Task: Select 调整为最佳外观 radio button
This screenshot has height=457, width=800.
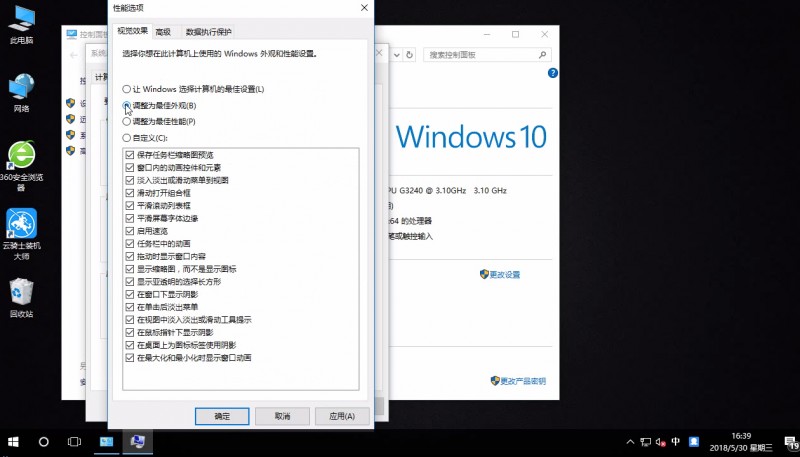Action: [x=127, y=105]
